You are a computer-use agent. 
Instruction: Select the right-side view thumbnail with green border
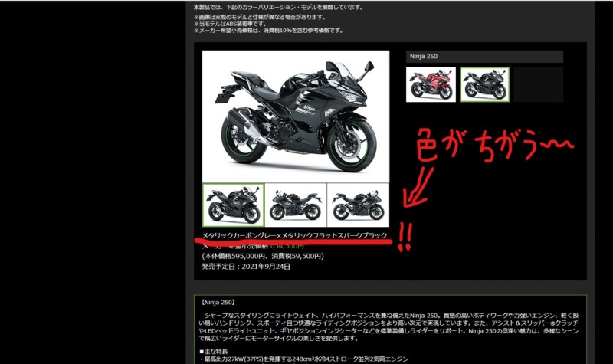click(x=234, y=205)
